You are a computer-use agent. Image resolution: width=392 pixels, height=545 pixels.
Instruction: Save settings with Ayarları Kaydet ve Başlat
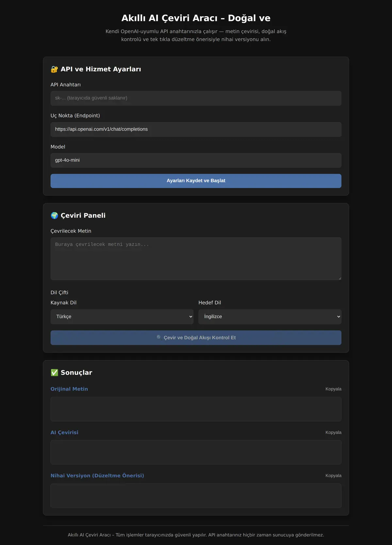[196, 181]
